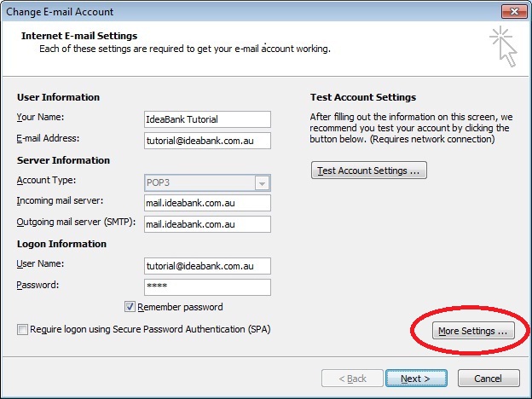Enable Require logon using SPA checkbox
This screenshot has height=399, width=532.
click(22, 329)
